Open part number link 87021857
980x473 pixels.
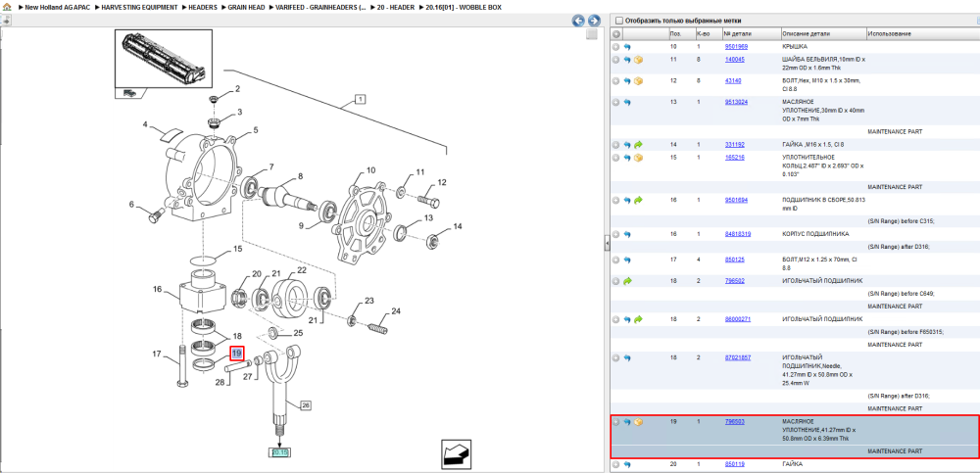click(x=738, y=358)
